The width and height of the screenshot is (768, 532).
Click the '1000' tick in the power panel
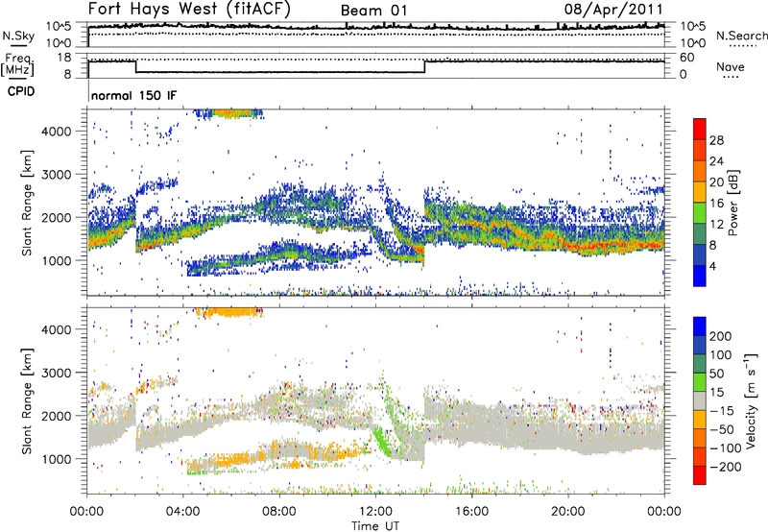click(57, 260)
